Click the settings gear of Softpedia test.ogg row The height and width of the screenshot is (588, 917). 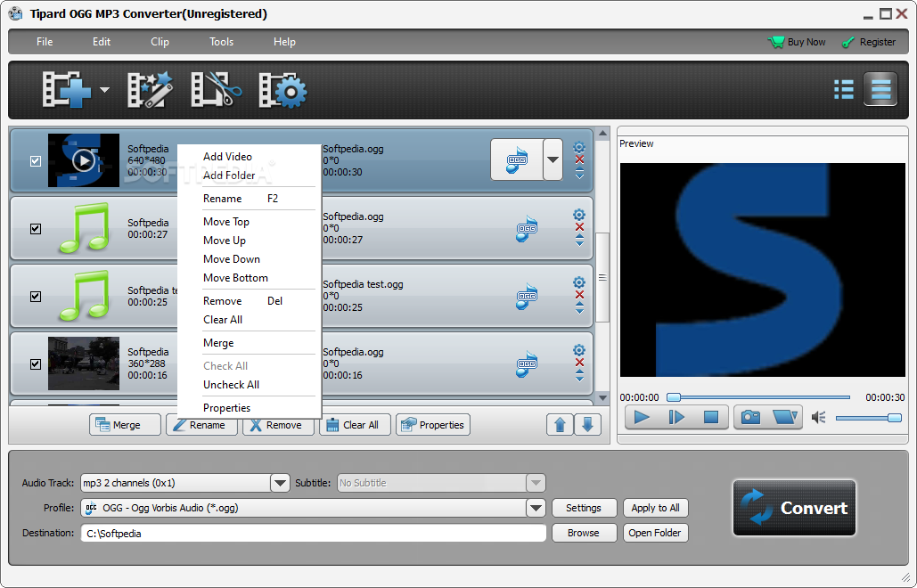point(579,282)
